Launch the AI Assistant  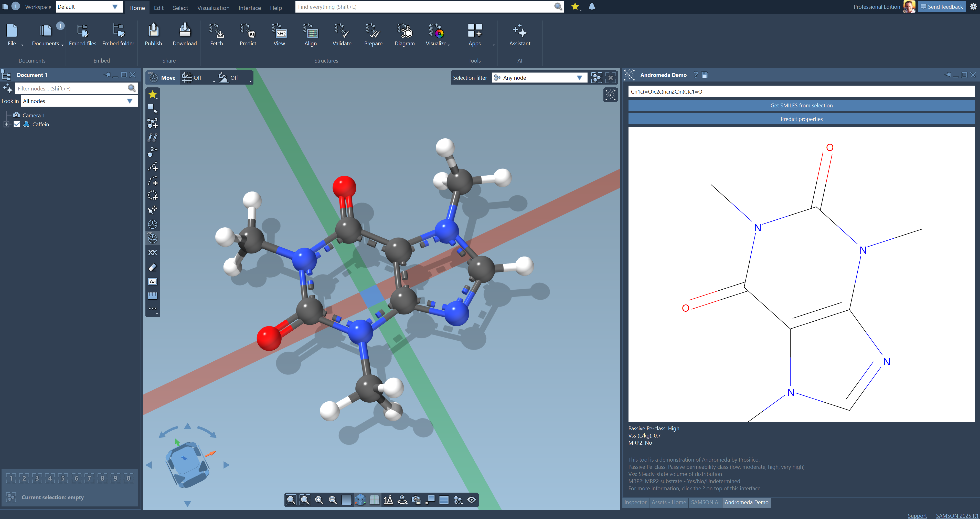coord(520,35)
